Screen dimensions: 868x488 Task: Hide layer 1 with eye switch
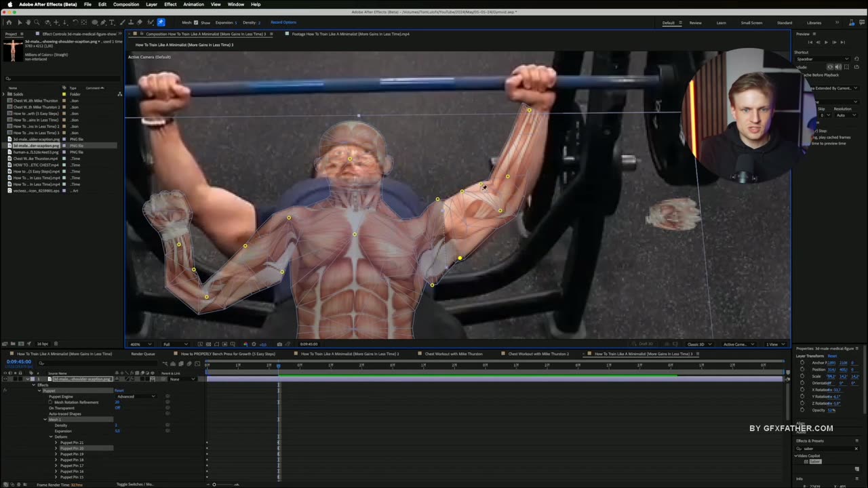5,379
